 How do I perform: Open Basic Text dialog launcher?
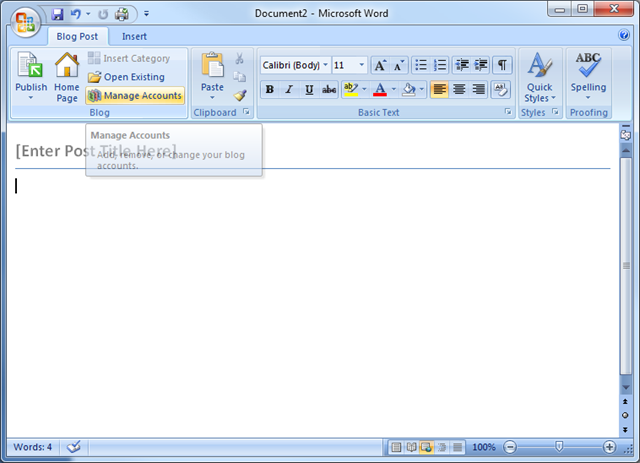[x=508, y=111]
